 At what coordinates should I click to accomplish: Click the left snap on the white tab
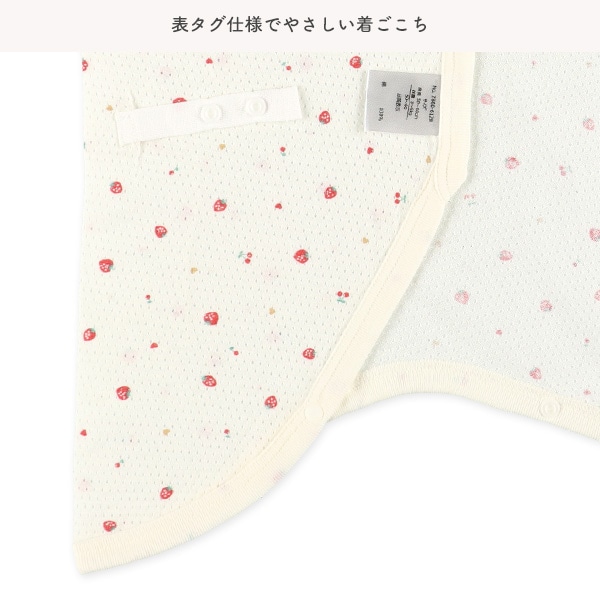coord(211,112)
